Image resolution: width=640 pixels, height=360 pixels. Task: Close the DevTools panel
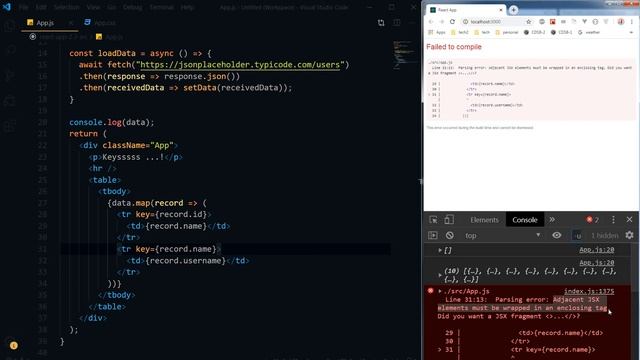(x=629, y=220)
